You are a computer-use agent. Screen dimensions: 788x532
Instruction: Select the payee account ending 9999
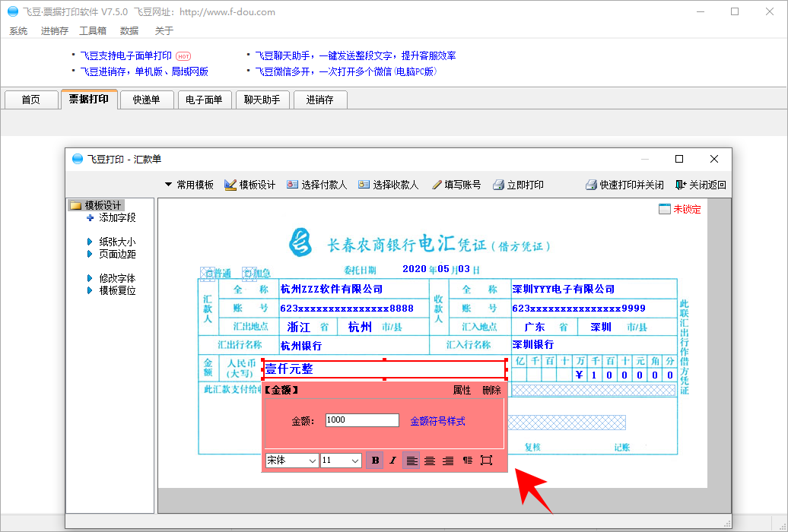579,308
